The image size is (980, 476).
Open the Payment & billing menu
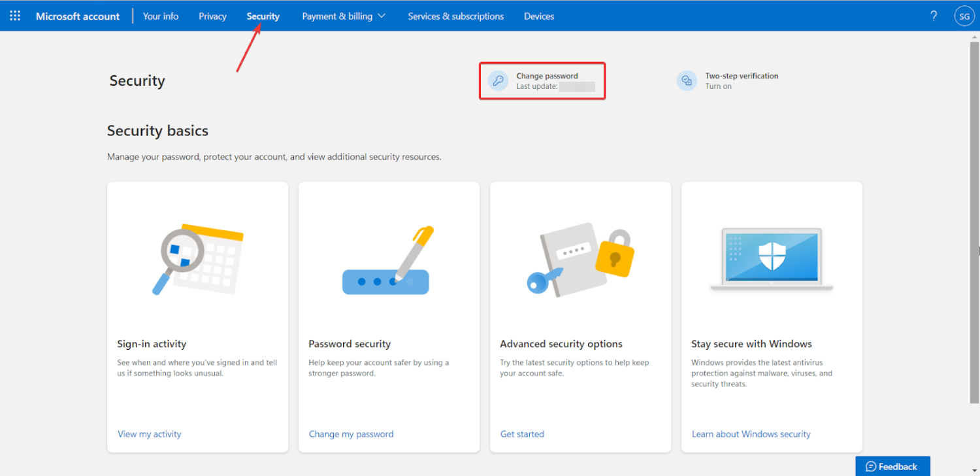coord(344,16)
